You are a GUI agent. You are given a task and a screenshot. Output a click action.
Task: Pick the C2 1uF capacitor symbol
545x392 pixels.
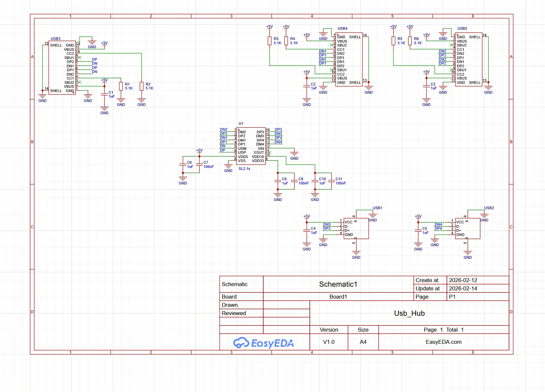click(307, 86)
